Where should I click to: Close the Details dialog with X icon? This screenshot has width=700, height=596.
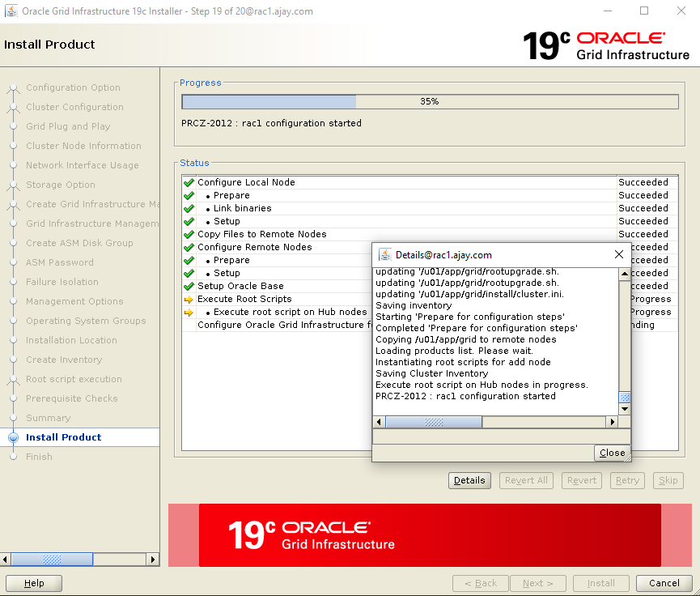coord(619,254)
